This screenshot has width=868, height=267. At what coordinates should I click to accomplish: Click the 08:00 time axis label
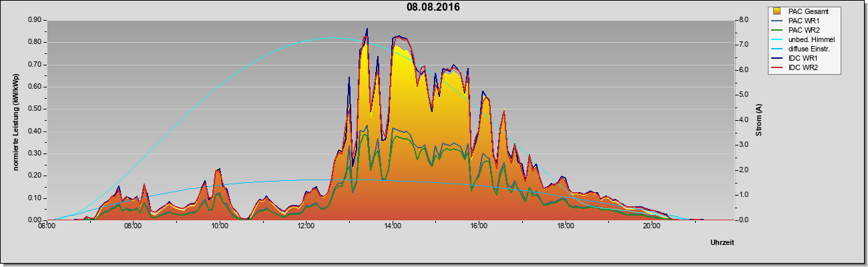132,227
